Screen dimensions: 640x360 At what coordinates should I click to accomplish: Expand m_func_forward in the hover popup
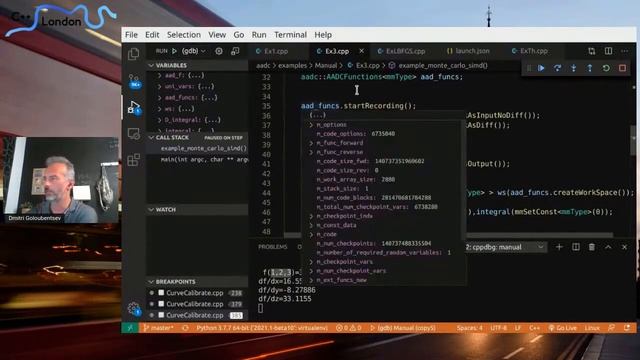(x=311, y=143)
